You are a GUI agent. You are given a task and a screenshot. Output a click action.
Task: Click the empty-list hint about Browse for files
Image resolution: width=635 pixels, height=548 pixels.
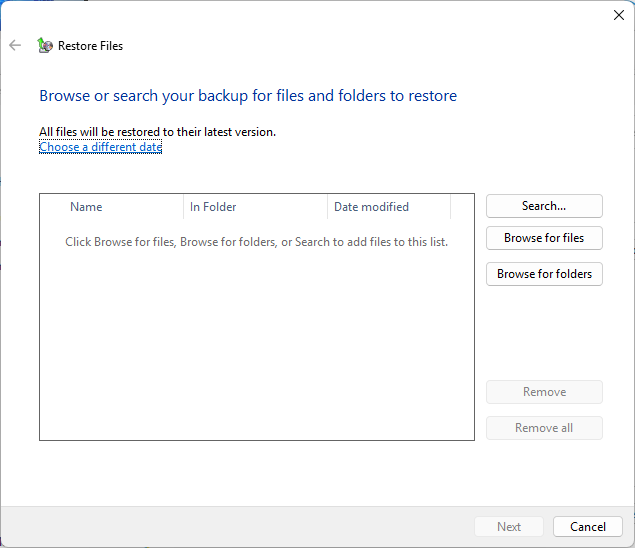(256, 242)
